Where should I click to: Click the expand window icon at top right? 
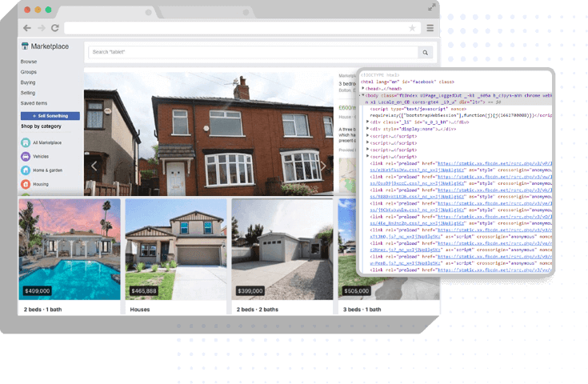pos(432,7)
